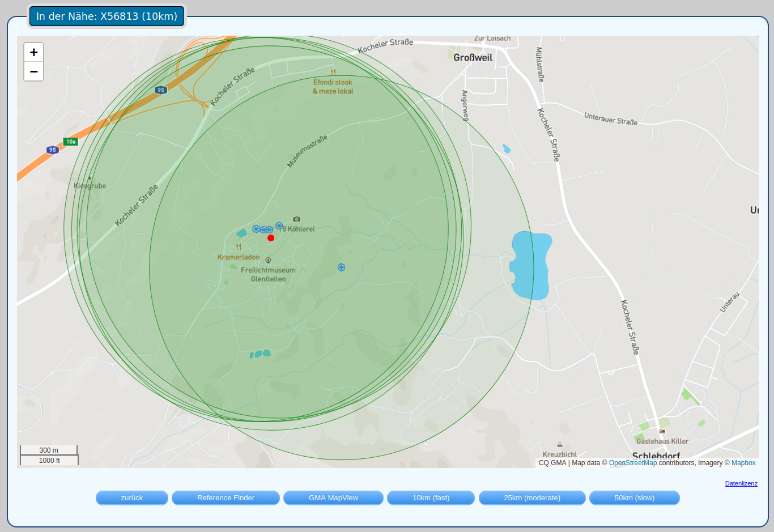
Task: Open the Datenlizenz link
Action: click(741, 483)
